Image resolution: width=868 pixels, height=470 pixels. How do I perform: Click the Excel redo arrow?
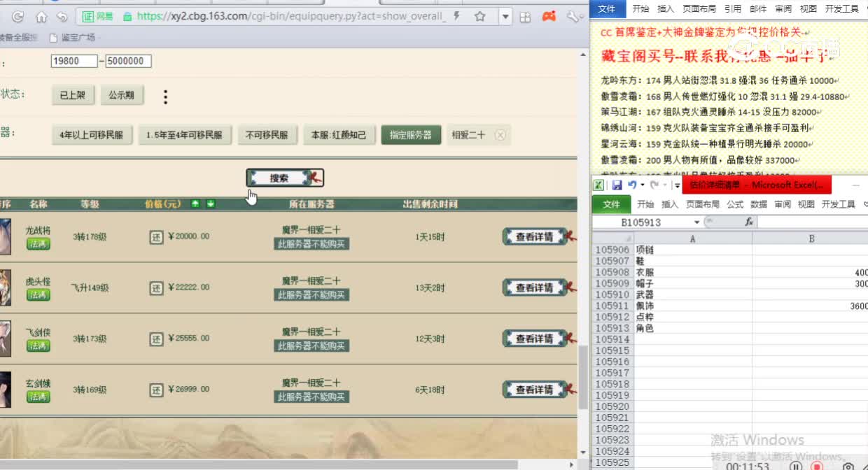click(x=654, y=185)
